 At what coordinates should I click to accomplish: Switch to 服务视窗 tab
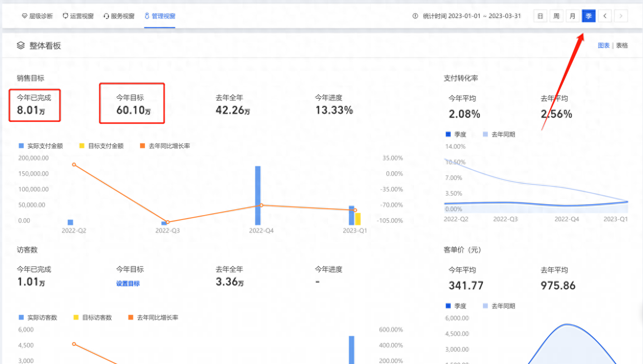pyautogui.click(x=119, y=16)
